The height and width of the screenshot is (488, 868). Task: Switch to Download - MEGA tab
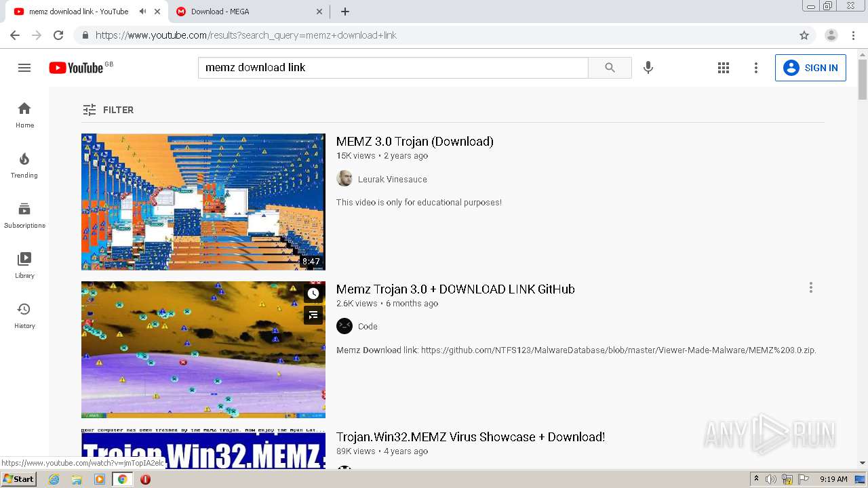pos(220,12)
